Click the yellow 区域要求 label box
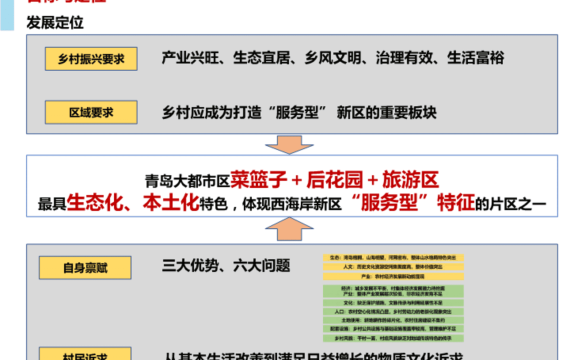 [x=91, y=112]
